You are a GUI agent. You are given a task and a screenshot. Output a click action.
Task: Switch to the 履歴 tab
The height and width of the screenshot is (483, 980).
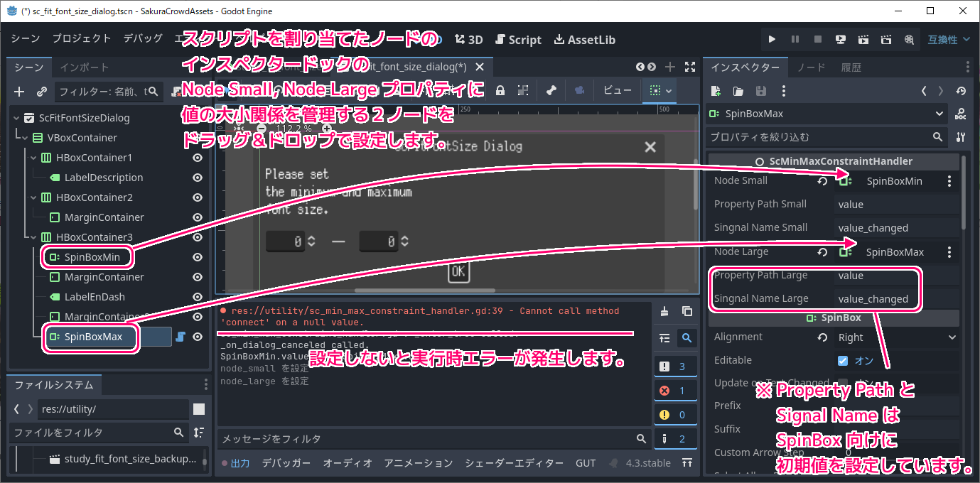pos(851,67)
